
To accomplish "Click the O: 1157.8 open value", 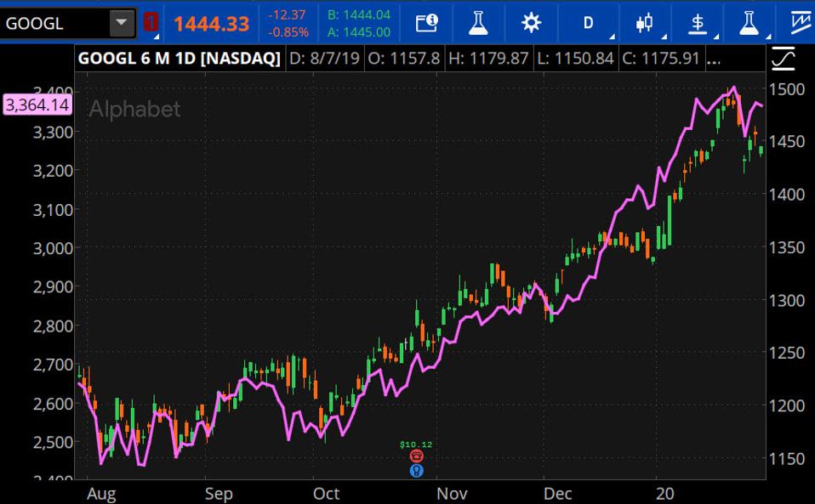I will 404,58.
